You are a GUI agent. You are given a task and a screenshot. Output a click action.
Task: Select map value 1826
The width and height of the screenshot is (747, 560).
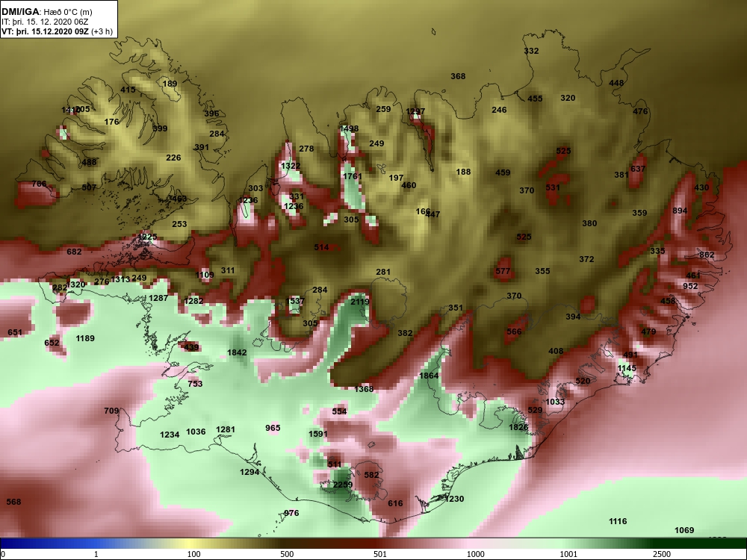(x=518, y=427)
